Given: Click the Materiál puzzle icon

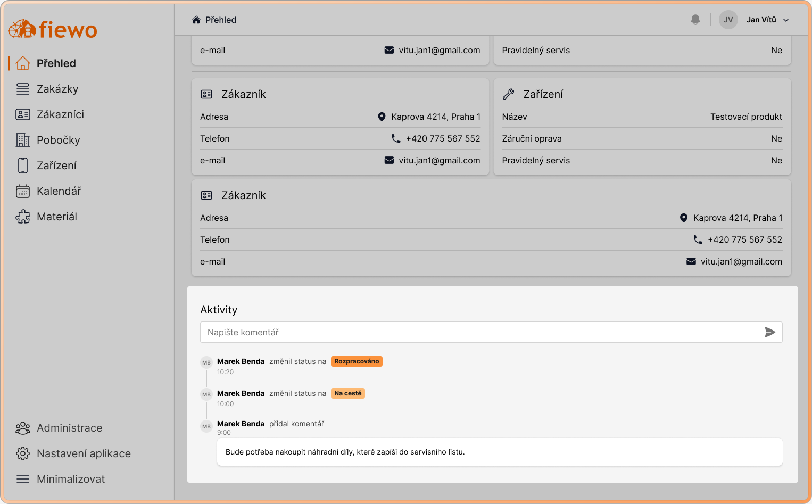Looking at the screenshot, I should [23, 217].
